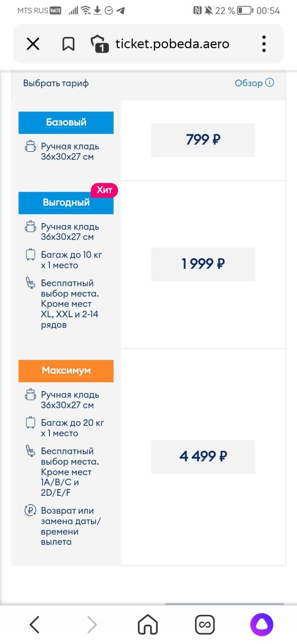The width and height of the screenshot is (297, 644).
Task: Open the Обзор info link
Action: click(248, 83)
